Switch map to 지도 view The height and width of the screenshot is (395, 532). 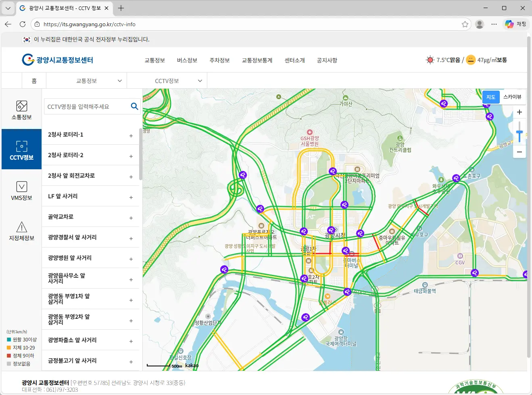coord(491,97)
